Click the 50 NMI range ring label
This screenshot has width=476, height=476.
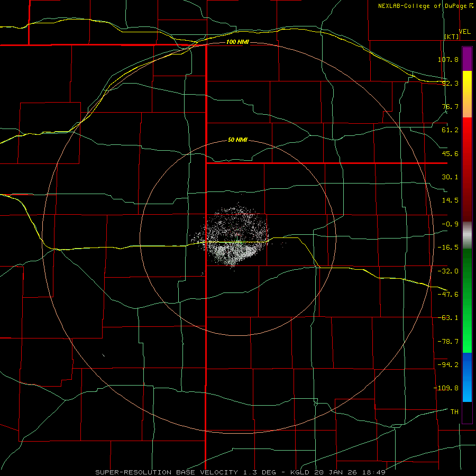click(x=237, y=140)
